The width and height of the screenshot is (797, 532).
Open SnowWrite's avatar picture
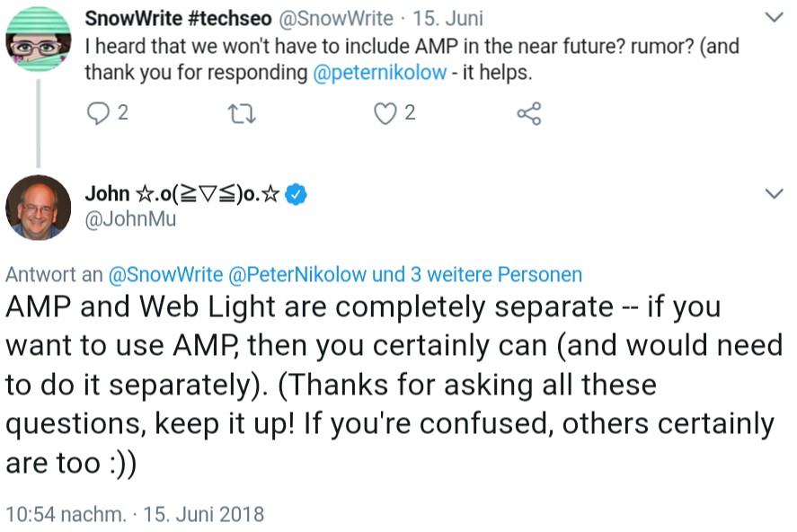[38, 38]
